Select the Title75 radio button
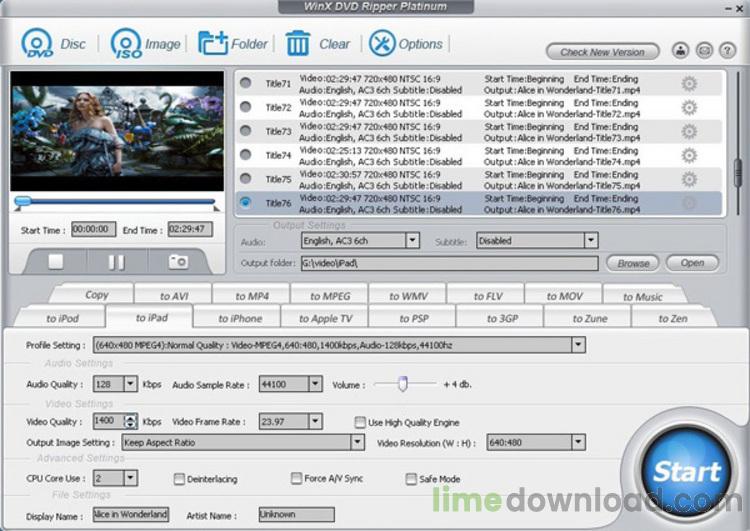This screenshot has height=531, width=750. [245, 178]
